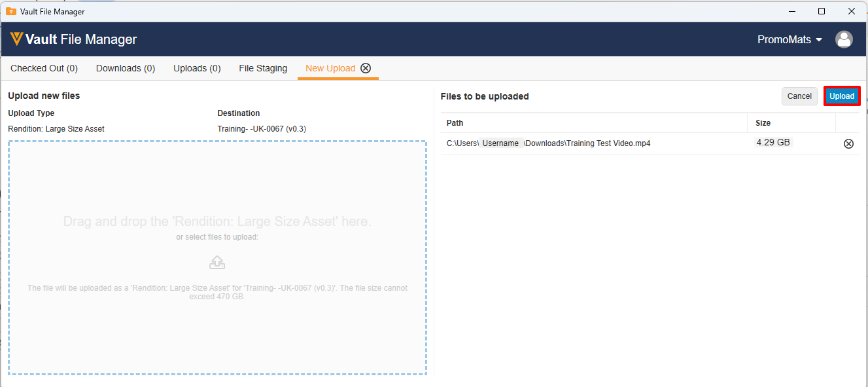Screen dimensions: 868x387
Task: Remove Training Test Video.mp4 from the upload list
Action: click(x=848, y=144)
